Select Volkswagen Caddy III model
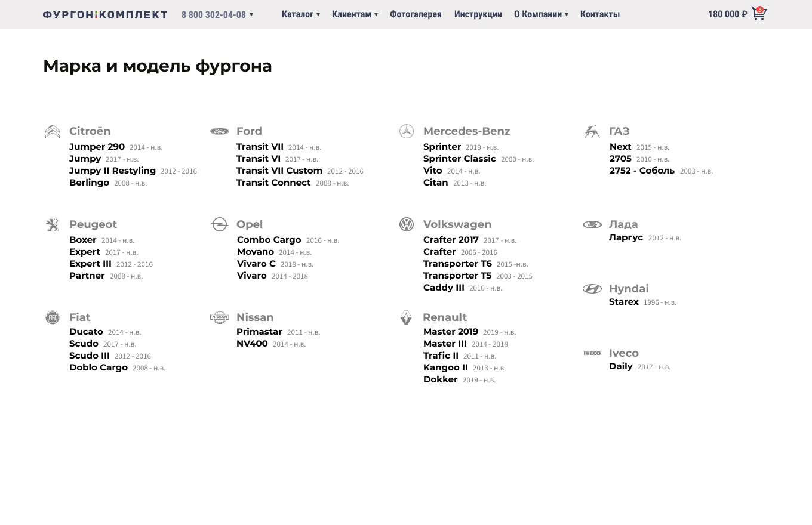Screen dimensions: 812x525 click(x=444, y=288)
